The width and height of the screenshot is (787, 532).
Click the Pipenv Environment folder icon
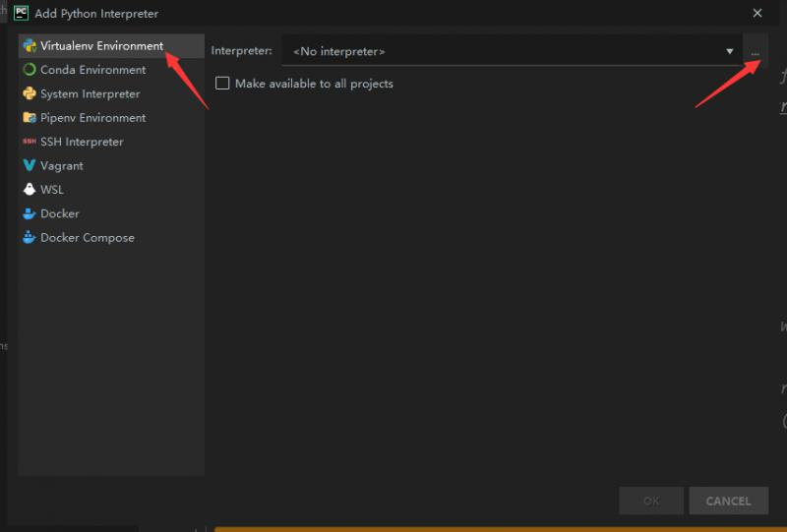coord(30,117)
